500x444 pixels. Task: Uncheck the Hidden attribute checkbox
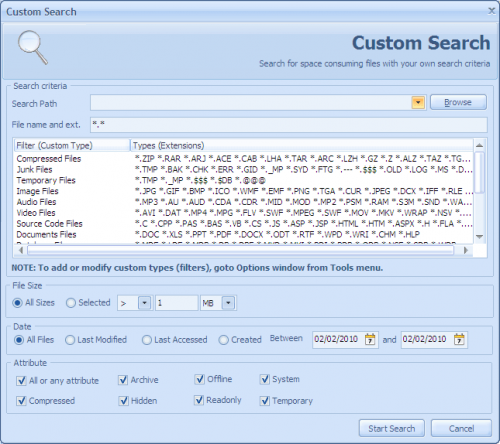(123, 401)
